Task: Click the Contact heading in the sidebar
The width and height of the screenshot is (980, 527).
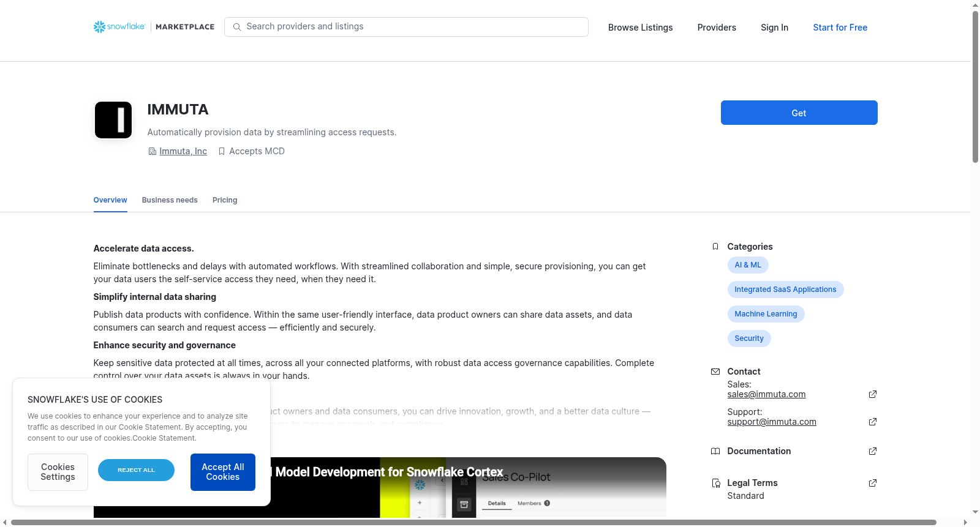Action: (744, 372)
